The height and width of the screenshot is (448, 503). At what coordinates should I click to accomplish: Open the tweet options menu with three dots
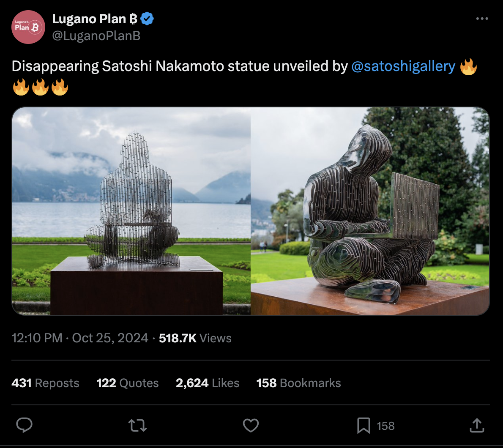pos(482,18)
